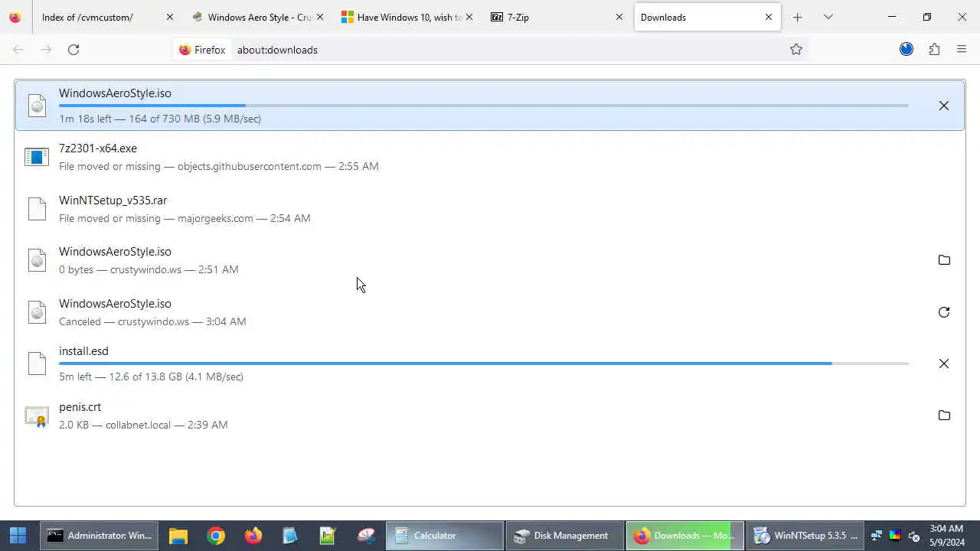Select the WinNTSetup_v535.rar file name
This screenshot has width=980, height=551.
[113, 201]
